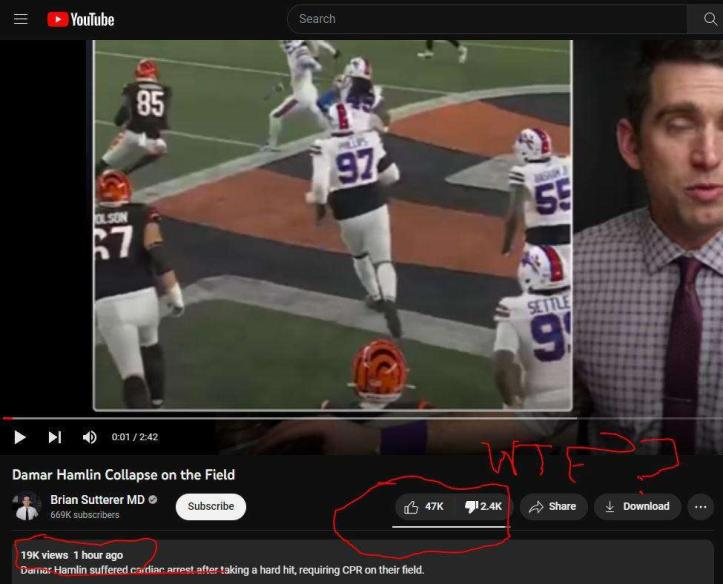Play the video
The image size is (723, 584).
[20, 437]
